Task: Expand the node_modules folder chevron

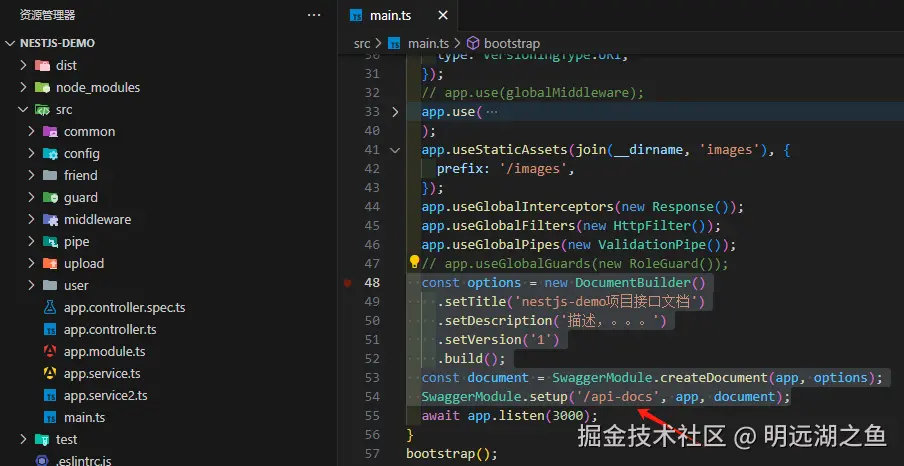Action: (23, 87)
